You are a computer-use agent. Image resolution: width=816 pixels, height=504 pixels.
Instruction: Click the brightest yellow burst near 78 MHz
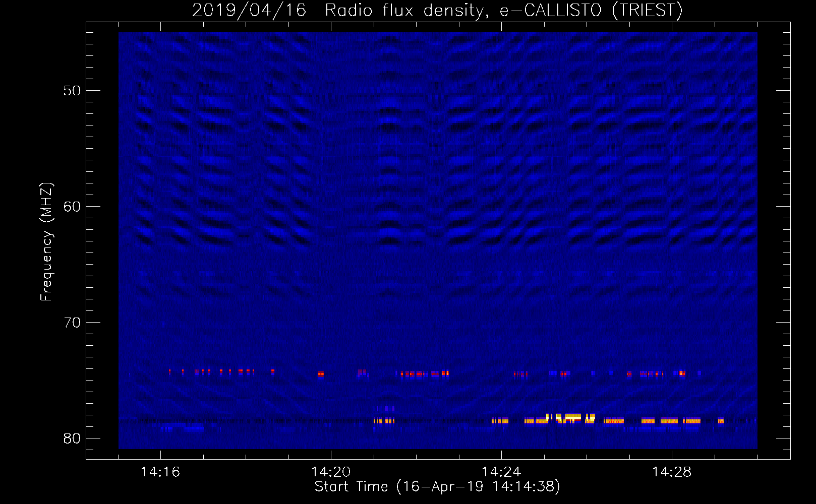(571, 418)
